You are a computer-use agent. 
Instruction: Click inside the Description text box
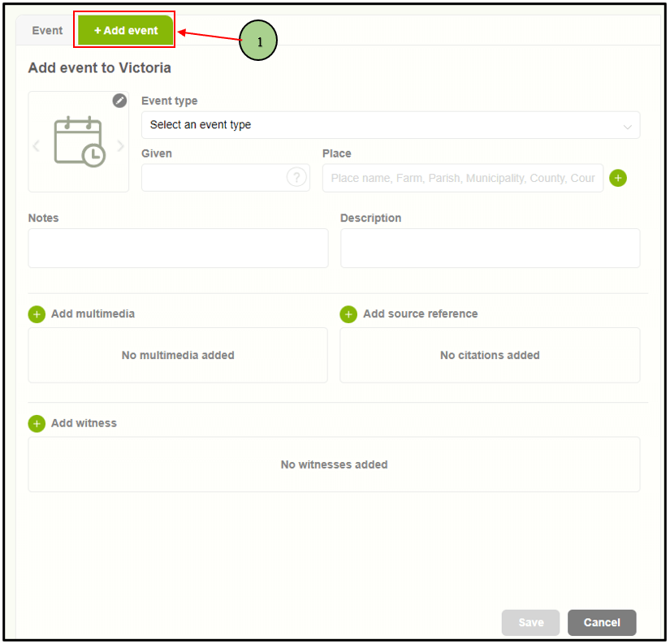pyautogui.click(x=490, y=248)
